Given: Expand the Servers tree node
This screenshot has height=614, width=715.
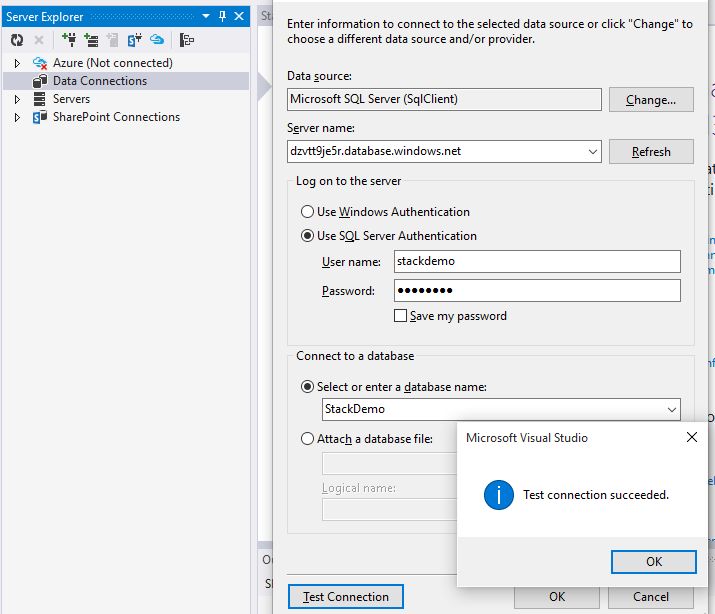Looking at the screenshot, I should 17,99.
